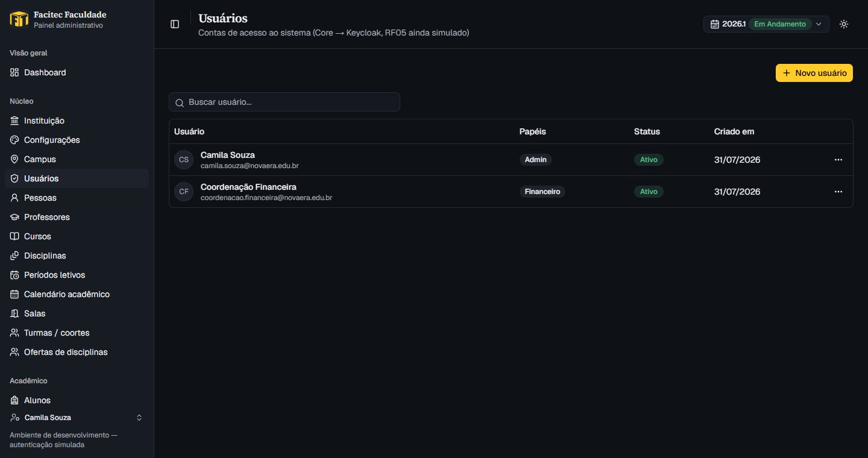
Task: Go to Instituição in the sidebar
Action: pos(77,121)
